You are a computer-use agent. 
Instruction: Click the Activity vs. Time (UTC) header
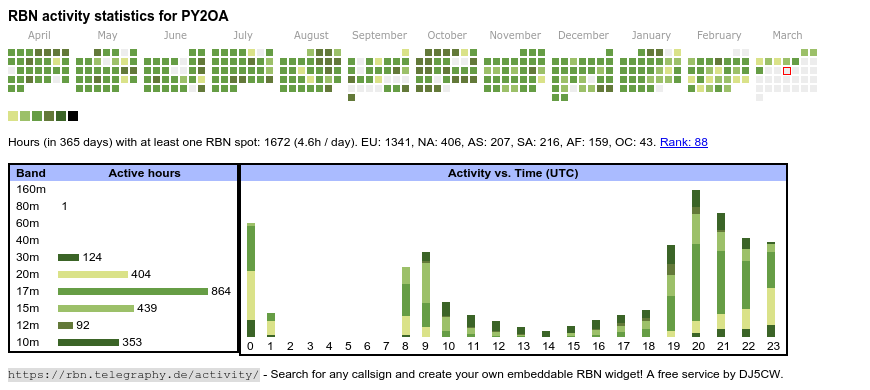pyautogui.click(x=513, y=173)
